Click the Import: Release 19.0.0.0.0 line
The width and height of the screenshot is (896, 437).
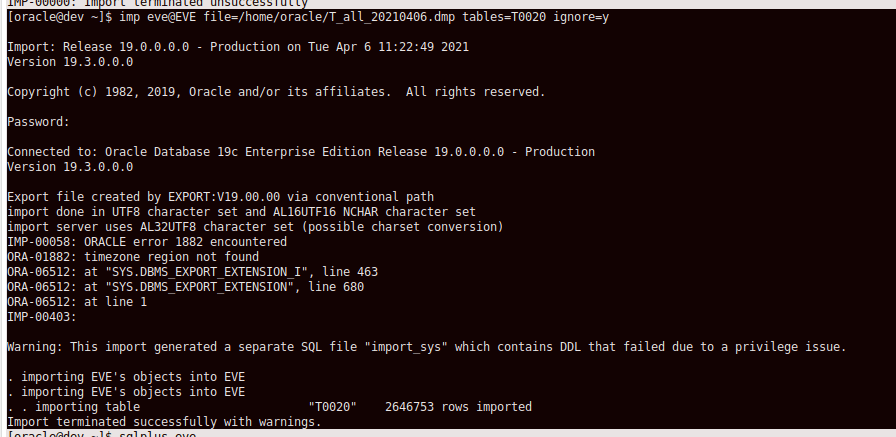[x=238, y=47]
